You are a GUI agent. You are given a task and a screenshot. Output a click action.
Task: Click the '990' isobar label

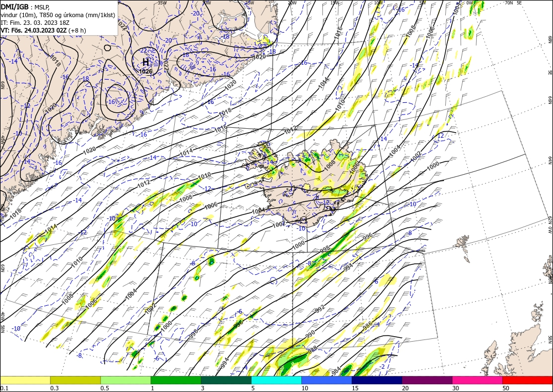310,334
